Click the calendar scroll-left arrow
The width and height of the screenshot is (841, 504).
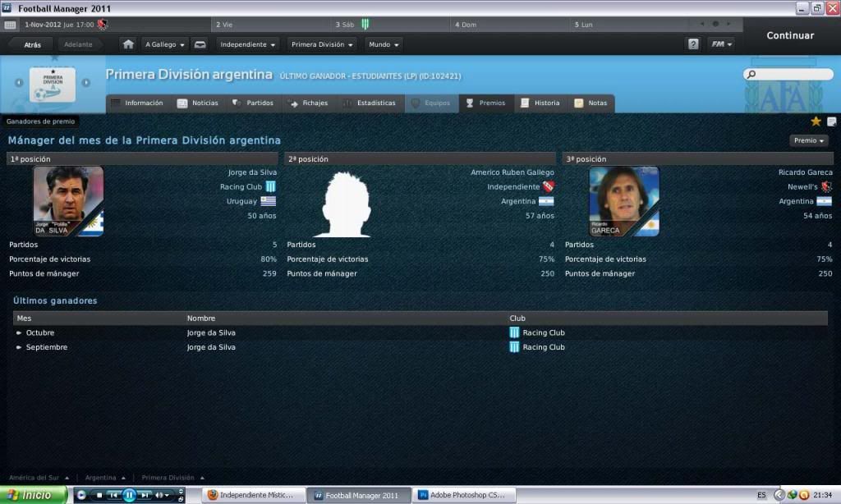[x=702, y=24]
